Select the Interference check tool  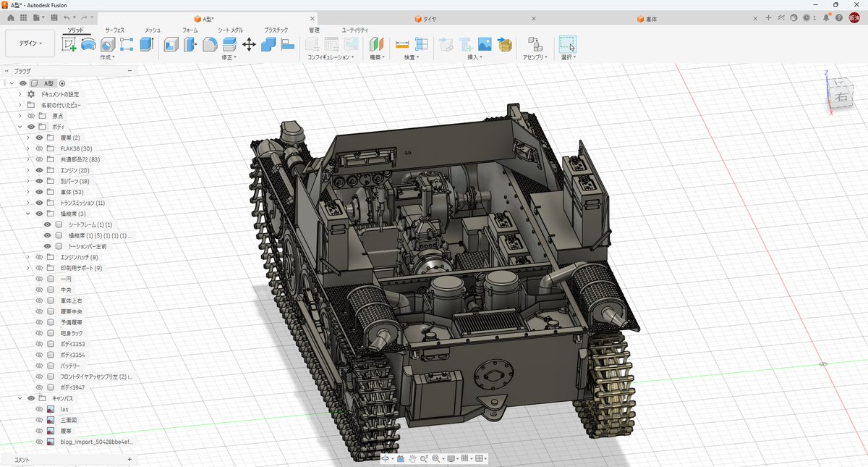(421, 45)
